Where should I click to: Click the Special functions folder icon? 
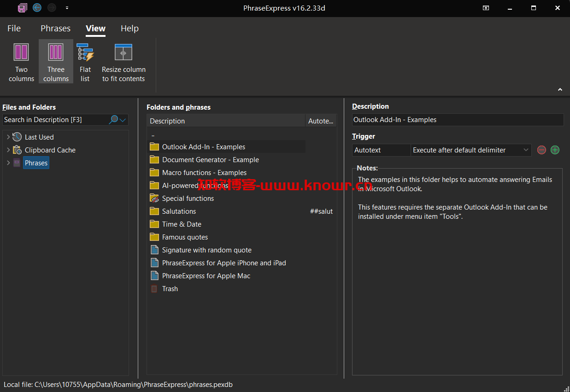pyautogui.click(x=154, y=199)
